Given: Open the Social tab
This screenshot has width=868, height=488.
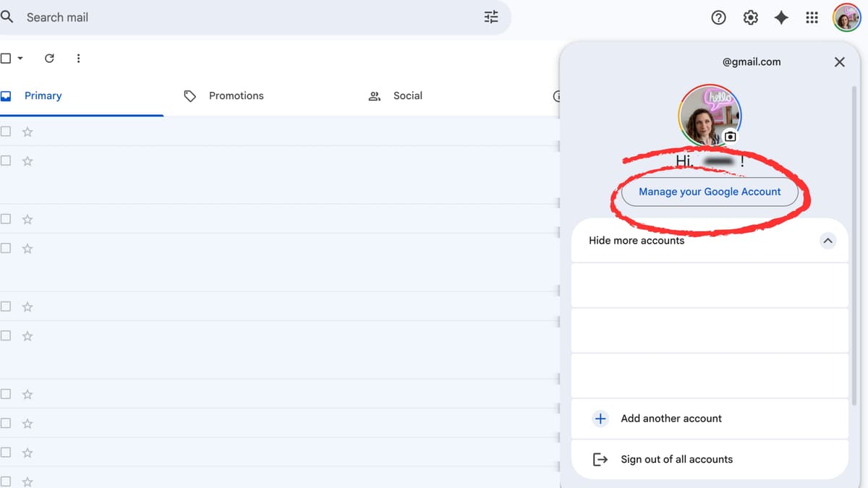Looking at the screenshot, I should [407, 95].
